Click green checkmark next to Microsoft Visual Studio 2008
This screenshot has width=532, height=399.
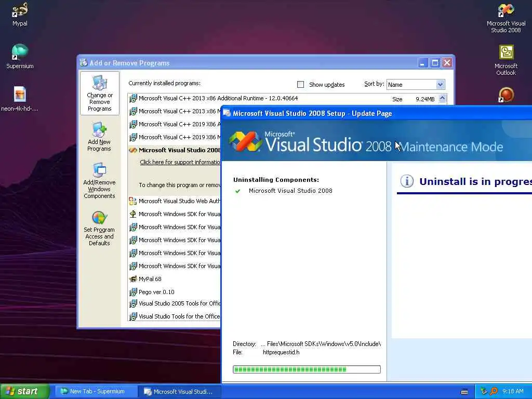click(238, 191)
